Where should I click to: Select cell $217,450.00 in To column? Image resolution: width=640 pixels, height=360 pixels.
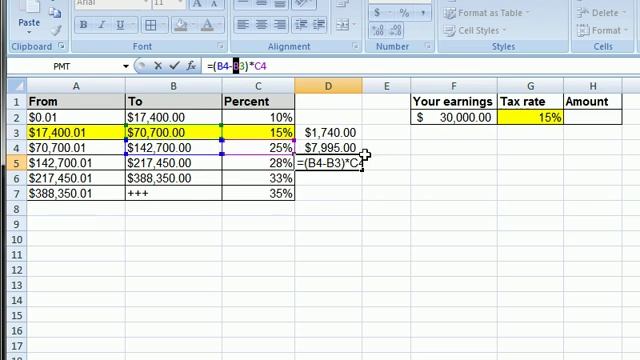(x=173, y=163)
